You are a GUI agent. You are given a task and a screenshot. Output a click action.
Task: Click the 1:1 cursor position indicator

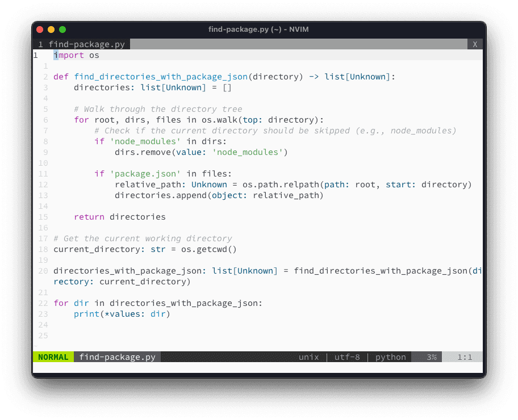click(465, 357)
